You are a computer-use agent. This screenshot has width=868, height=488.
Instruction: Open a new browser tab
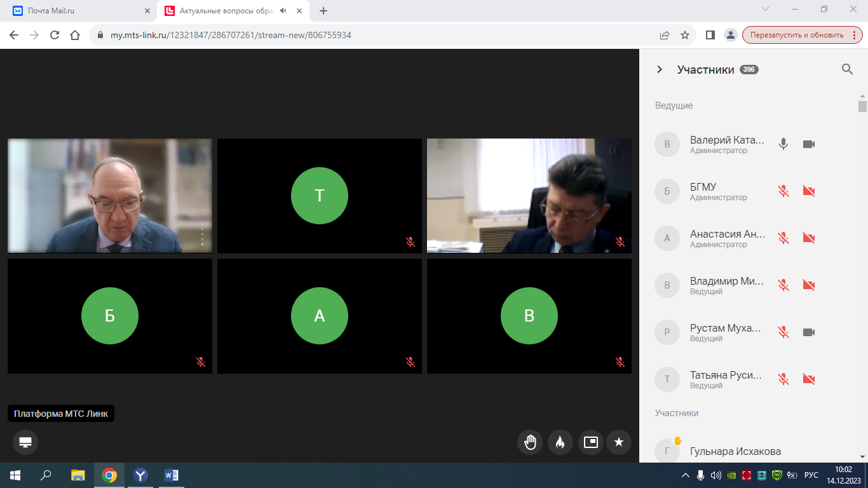[323, 11]
